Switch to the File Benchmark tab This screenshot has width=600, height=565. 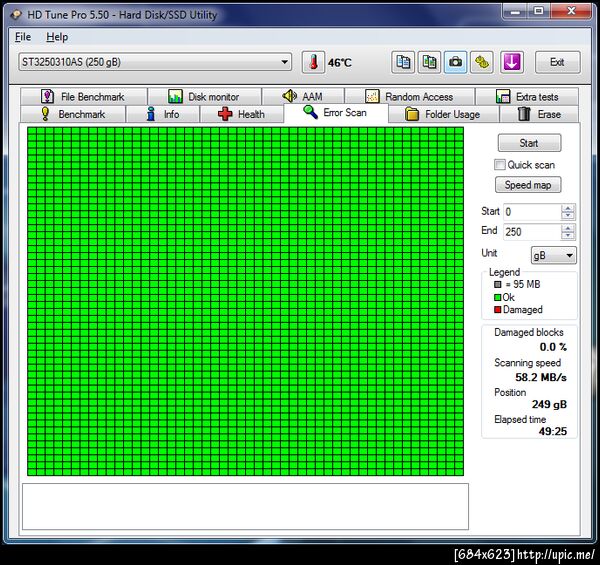(x=84, y=96)
